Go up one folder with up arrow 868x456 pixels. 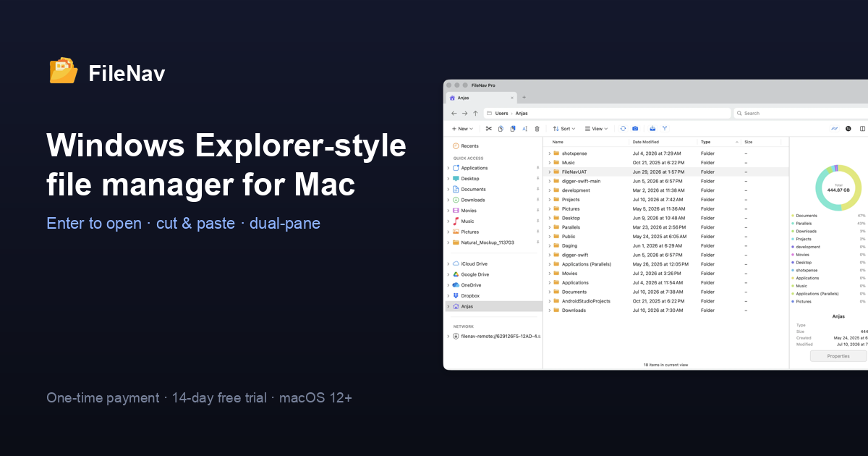tap(475, 113)
